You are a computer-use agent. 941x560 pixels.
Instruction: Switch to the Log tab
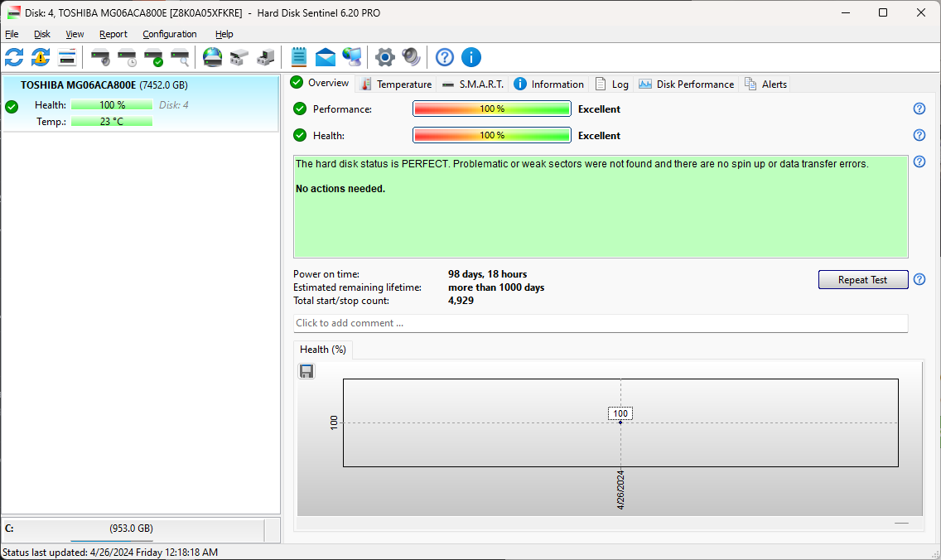[611, 84]
